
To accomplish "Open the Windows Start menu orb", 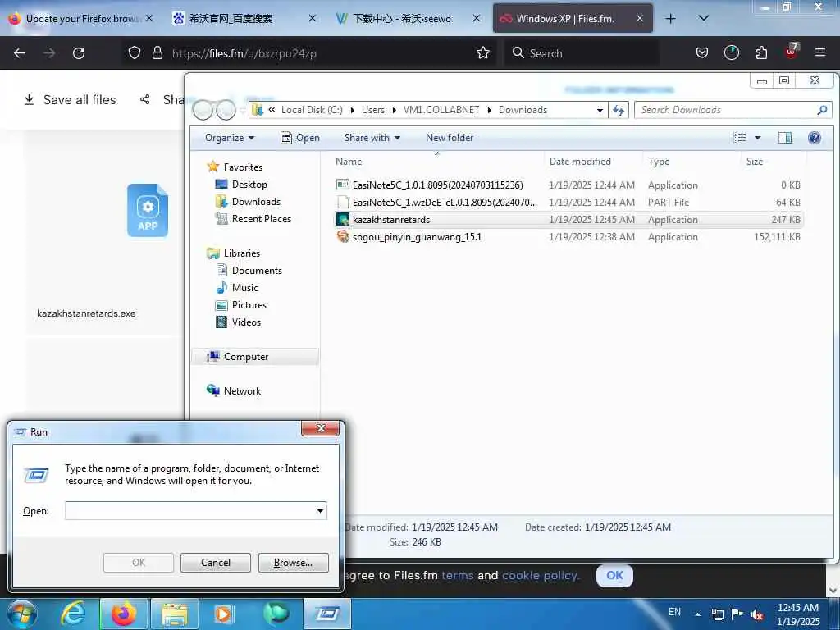I will point(22,614).
